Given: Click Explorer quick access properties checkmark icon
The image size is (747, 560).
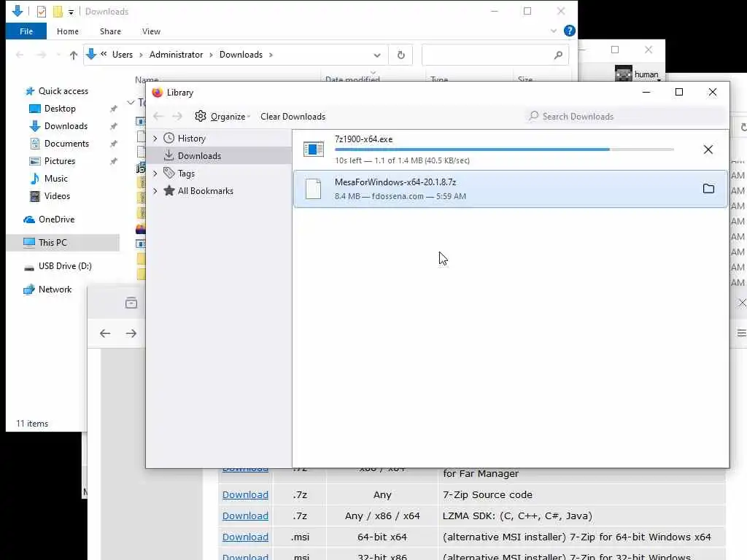Looking at the screenshot, I should click(42, 12).
